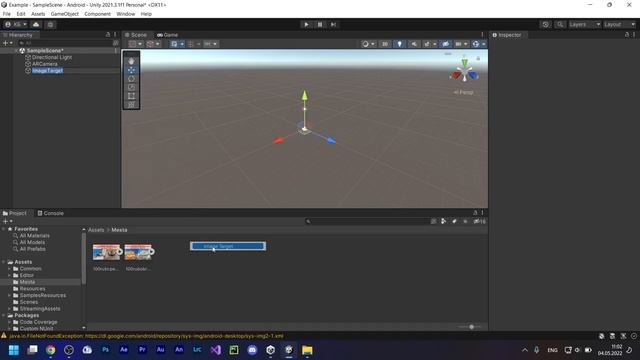This screenshot has width=640, height=360.
Task: Click the red X axis on orientation gizmo
Action: pyautogui.click(x=456, y=75)
